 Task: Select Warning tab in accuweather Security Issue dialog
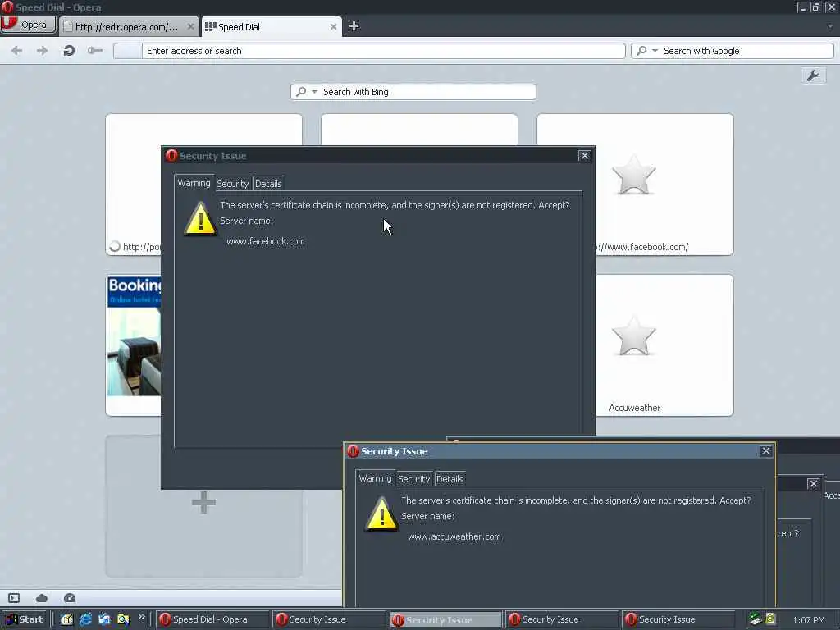(x=375, y=478)
